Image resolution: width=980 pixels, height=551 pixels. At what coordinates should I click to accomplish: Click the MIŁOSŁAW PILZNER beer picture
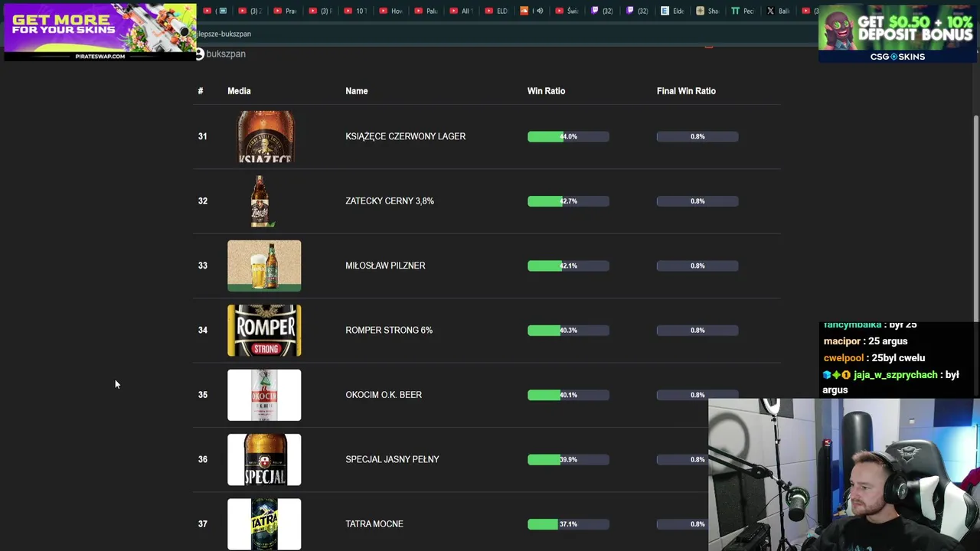pyautogui.click(x=264, y=266)
